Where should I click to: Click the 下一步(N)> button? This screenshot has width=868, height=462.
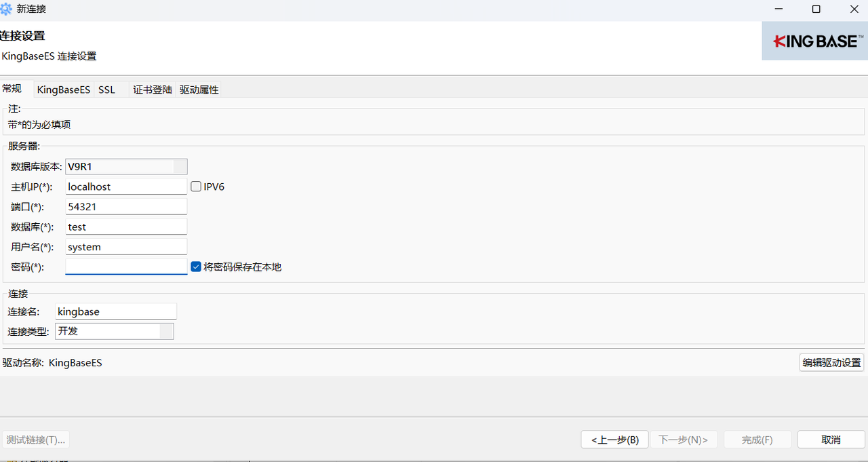coord(684,440)
